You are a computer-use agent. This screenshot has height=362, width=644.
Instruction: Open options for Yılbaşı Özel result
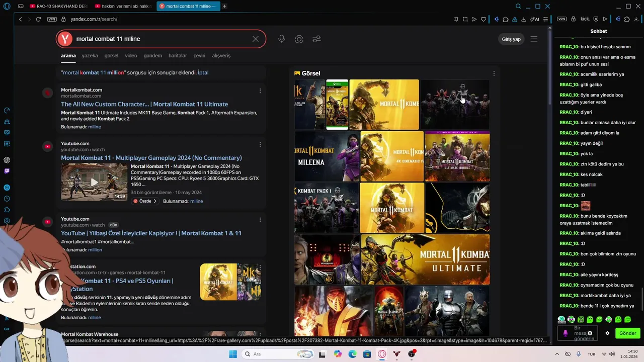pos(260,220)
